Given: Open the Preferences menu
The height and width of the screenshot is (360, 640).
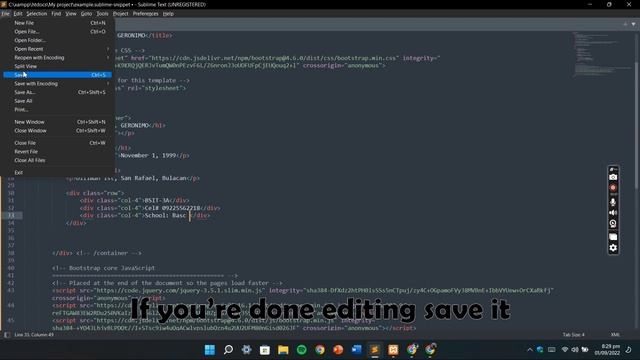Looking at the screenshot, I should click(x=145, y=13).
